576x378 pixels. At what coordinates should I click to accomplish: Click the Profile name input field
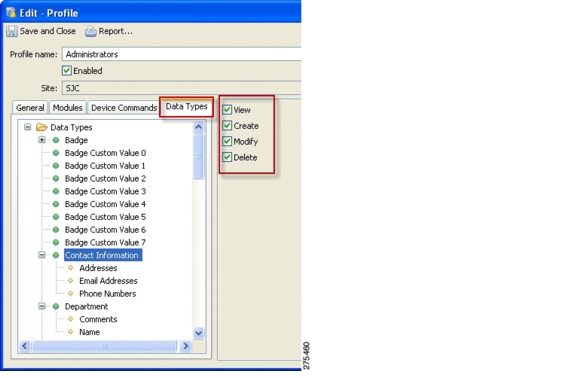[182, 54]
